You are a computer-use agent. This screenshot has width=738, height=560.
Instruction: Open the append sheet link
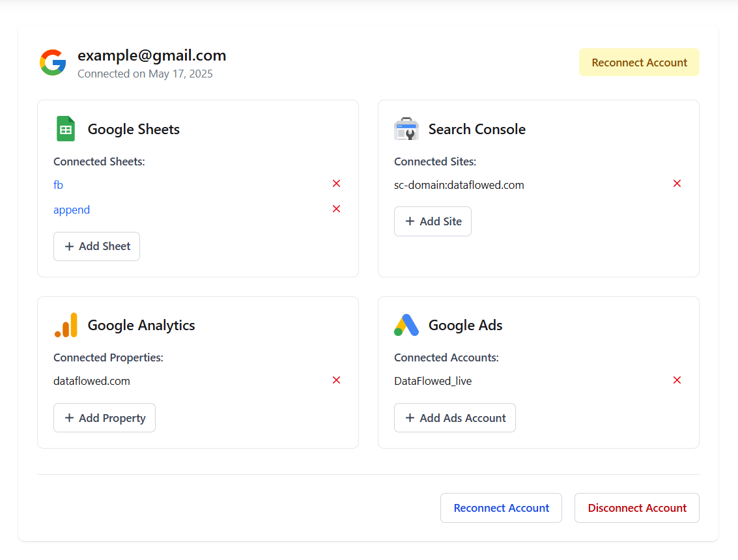click(72, 209)
